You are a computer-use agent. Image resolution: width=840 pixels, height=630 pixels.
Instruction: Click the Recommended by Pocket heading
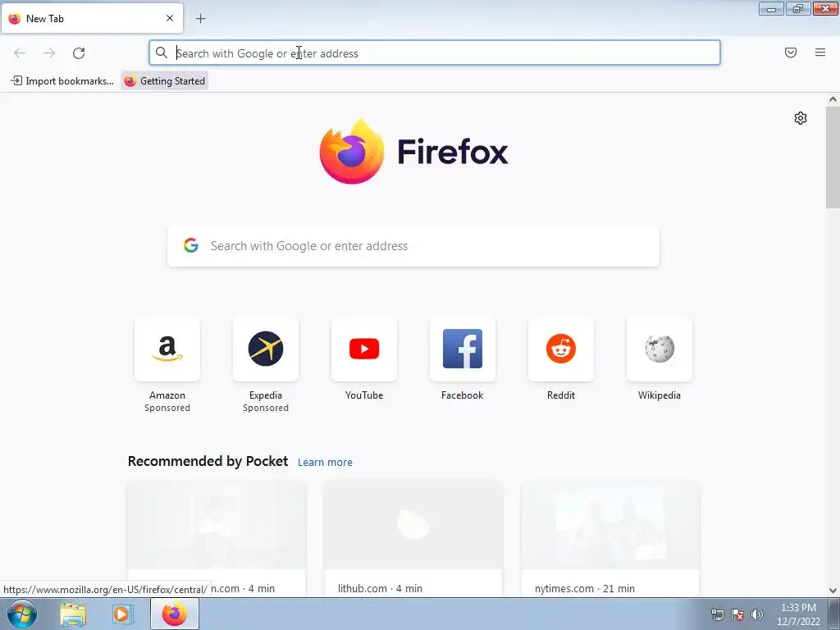208,461
